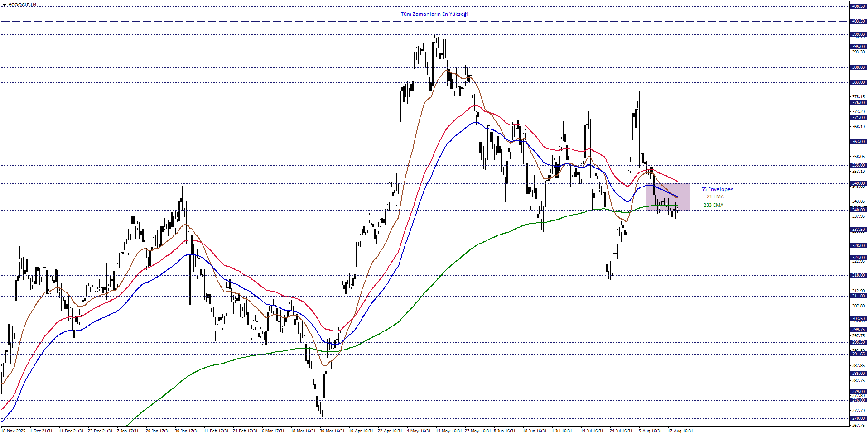Click the 303.50 price level label
Screen dimensions: 868x436
(x=858, y=319)
